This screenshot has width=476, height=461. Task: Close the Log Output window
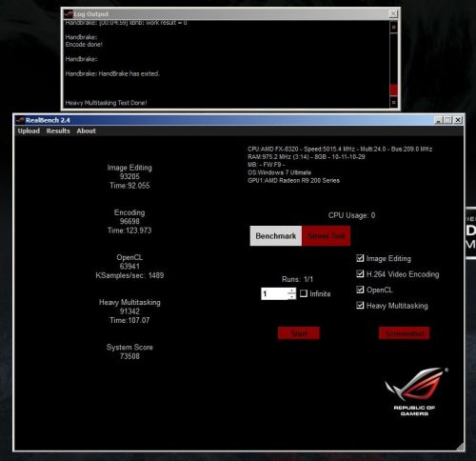point(393,13)
